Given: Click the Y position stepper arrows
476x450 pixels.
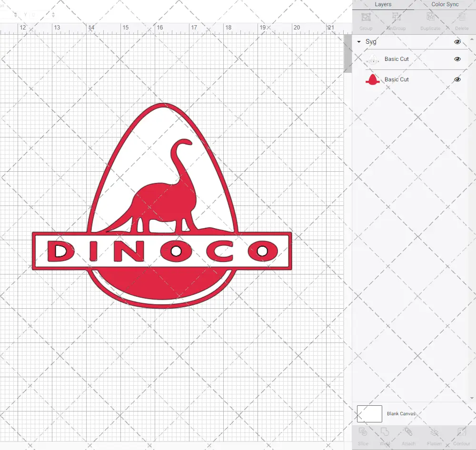Looking at the screenshot, I should pos(53,15).
